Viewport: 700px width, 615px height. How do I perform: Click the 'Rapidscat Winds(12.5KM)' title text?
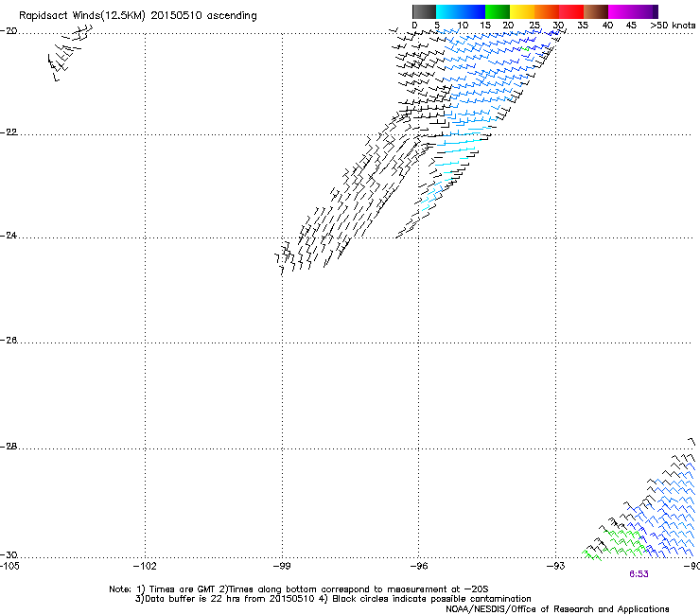point(82,16)
